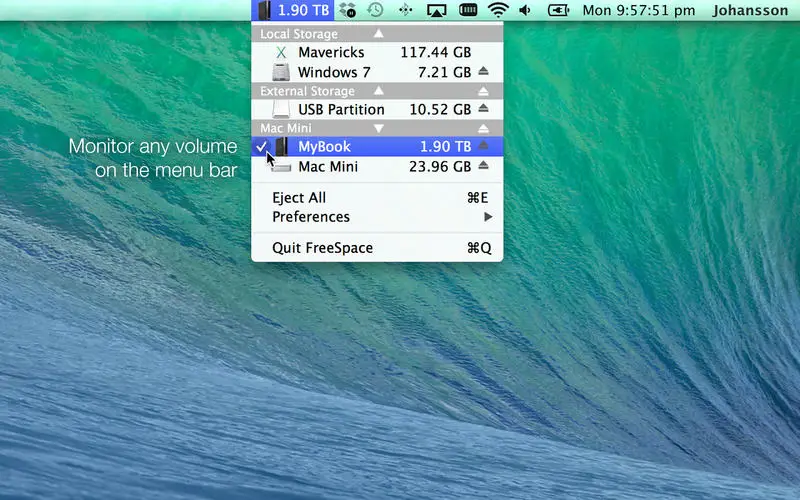The height and width of the screenshot is (500, 800).
Task: Eject the MyBook volume
Action: pos(483,146)
